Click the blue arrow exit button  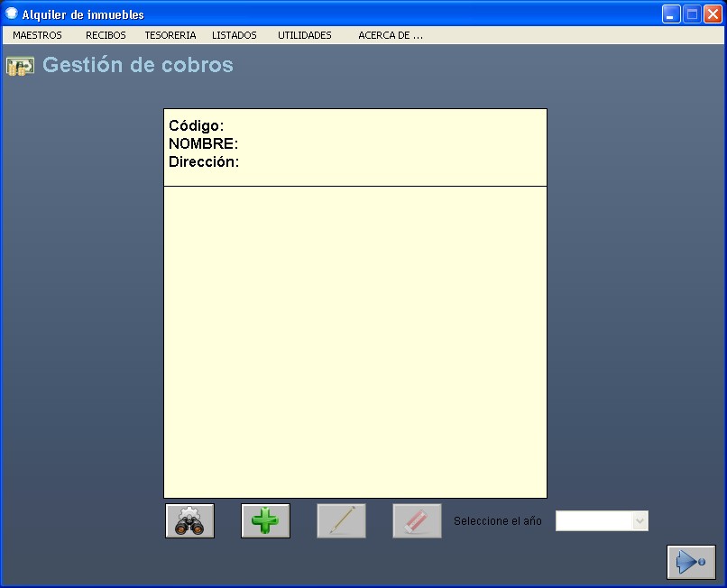point(691,562)
